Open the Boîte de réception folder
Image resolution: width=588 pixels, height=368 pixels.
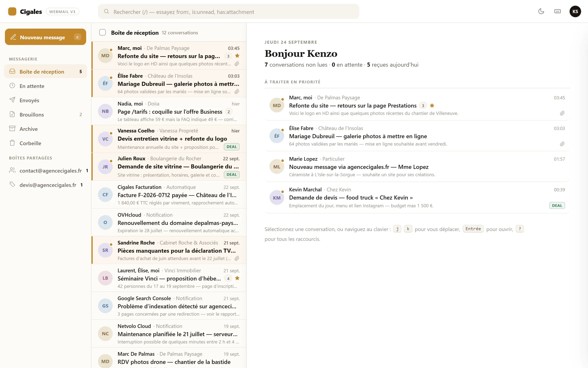tap(46, 72)
